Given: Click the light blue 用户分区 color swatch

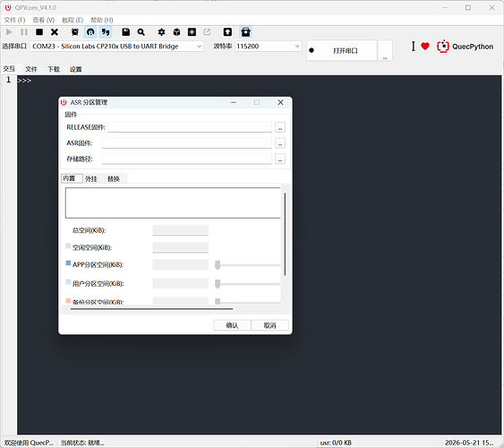Looking at the screenshot, I should coord(68,281).
